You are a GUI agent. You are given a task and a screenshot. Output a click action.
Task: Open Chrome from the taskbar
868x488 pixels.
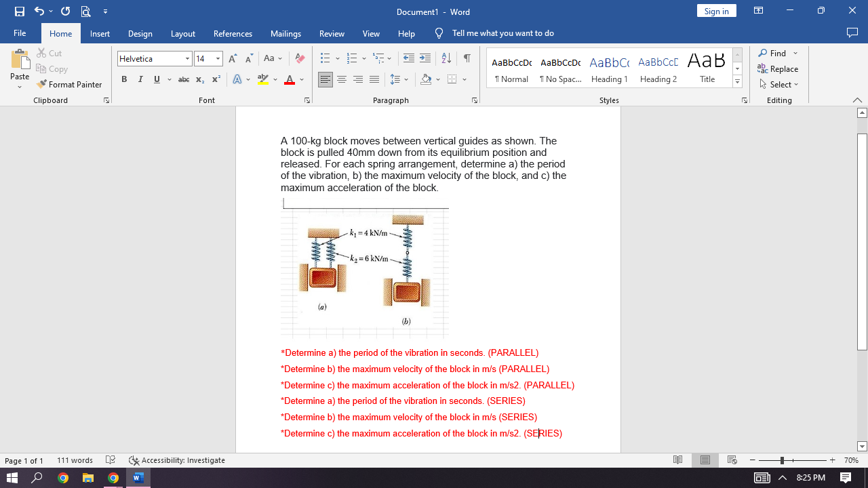pos(63,478)
